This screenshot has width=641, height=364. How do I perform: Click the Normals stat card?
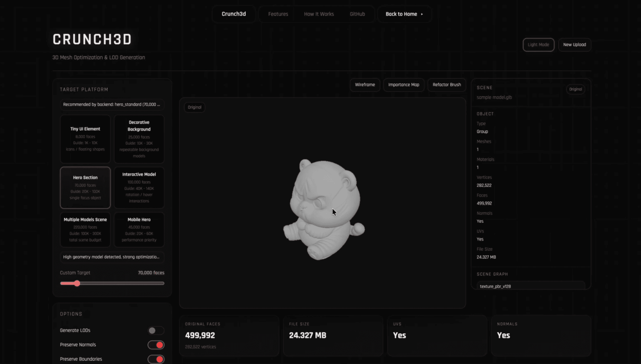[541, 336]
